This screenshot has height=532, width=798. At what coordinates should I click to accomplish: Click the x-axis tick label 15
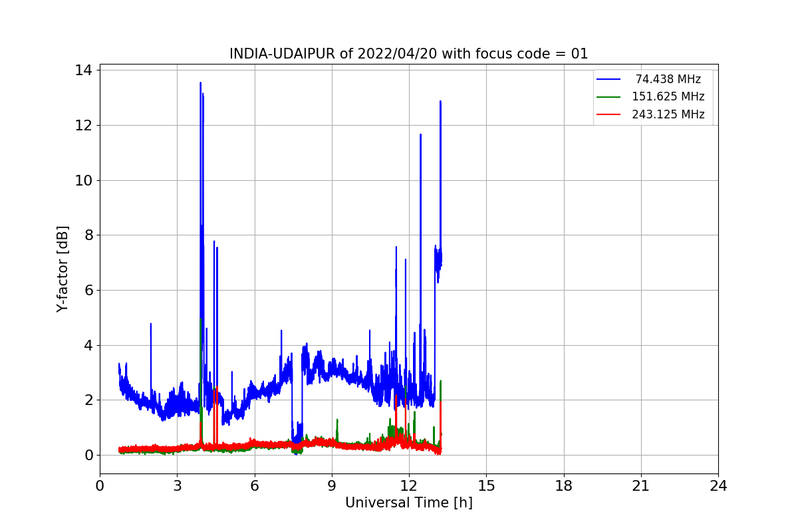coord(486,486)
